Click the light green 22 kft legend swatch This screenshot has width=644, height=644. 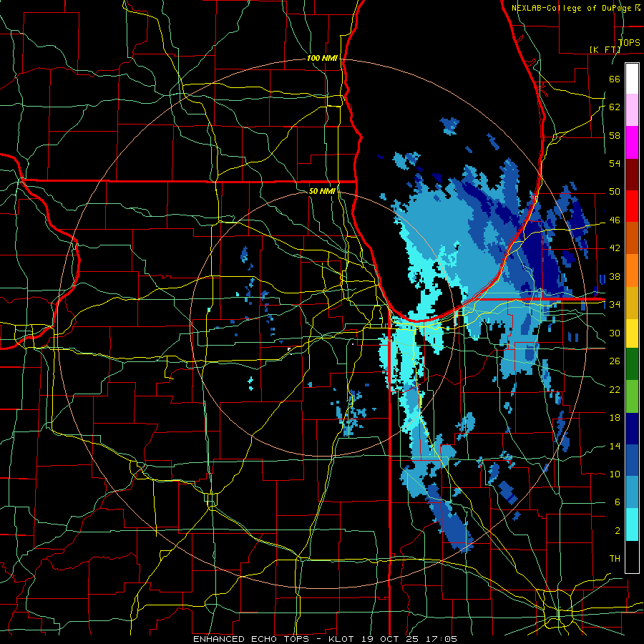pyautogui.click(x=632, y=396)
